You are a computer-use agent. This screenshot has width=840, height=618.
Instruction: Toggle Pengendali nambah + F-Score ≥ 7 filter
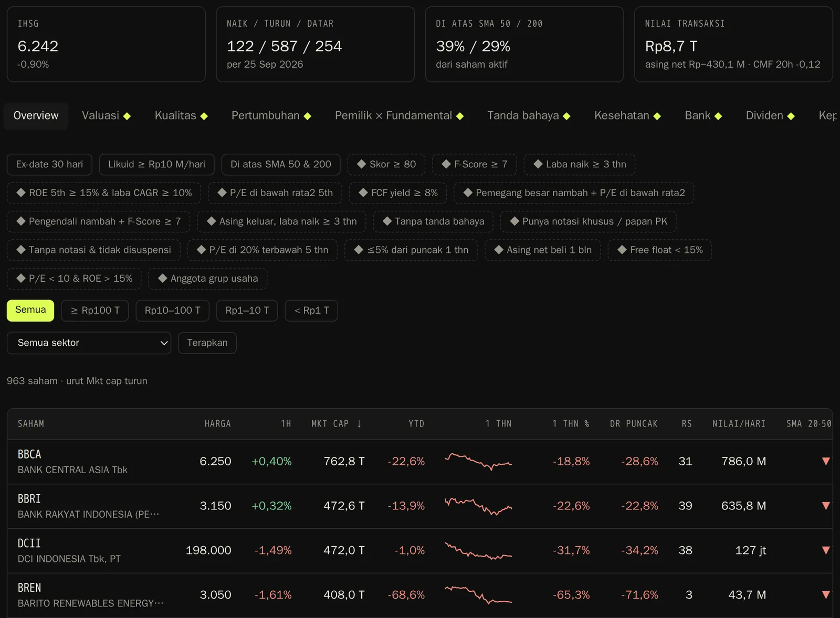[98, 221]
